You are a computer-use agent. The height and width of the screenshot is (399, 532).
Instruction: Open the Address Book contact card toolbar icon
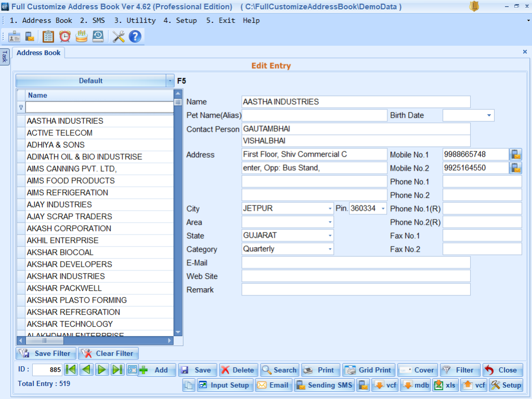pyautogui.click(x=14, y=36)
